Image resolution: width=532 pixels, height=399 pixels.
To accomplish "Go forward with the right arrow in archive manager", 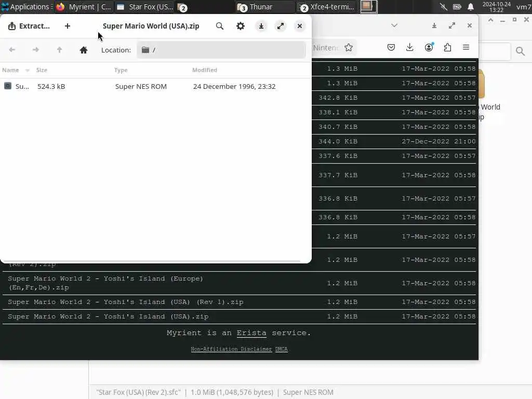I will click(36, 50).
